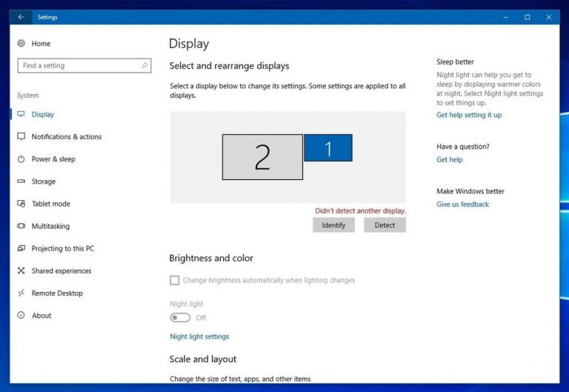Screen dimensions: 569x392
Task: Open Power & sleep settings
Action: pos(53,159)
